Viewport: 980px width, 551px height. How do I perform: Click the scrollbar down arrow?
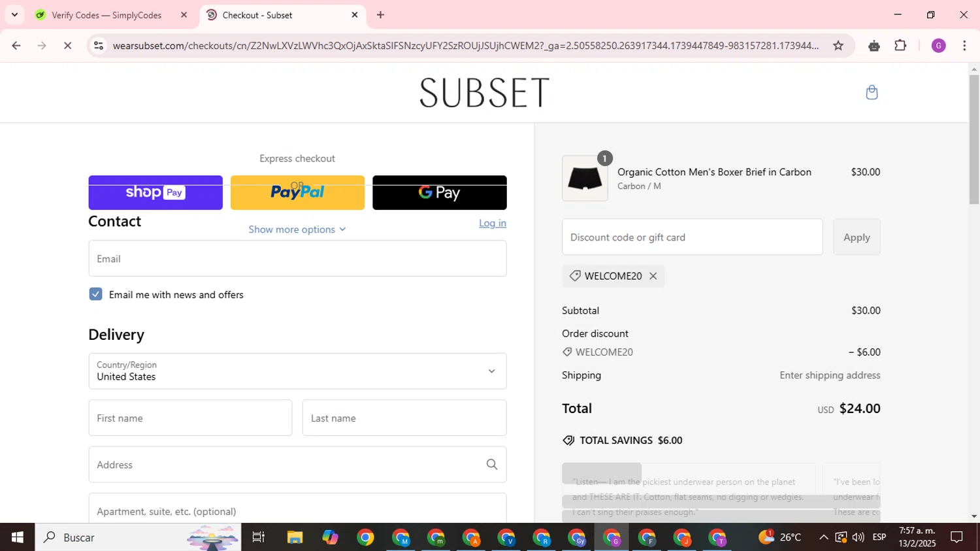point(974,516)
